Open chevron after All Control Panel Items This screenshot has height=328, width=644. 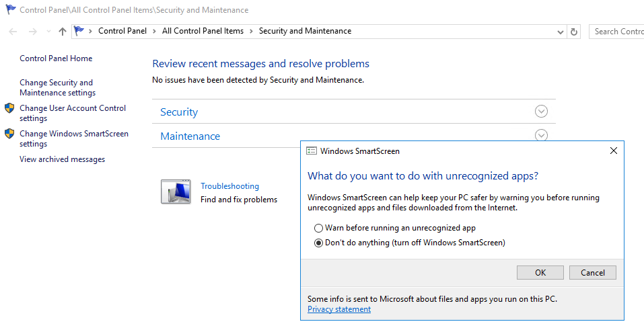click(x=252, y=31)
